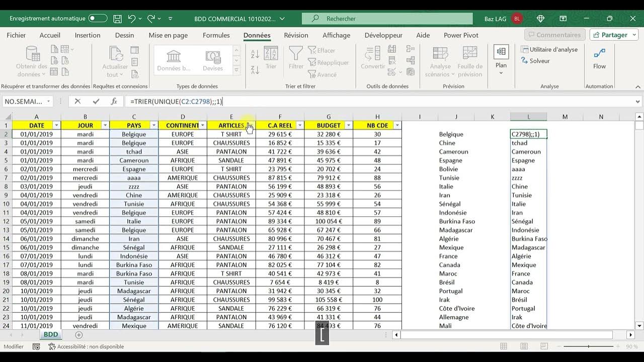Click the zoom slider in status bar
Viewport: 644px width, 362px height.
click(x=590, y=346)
